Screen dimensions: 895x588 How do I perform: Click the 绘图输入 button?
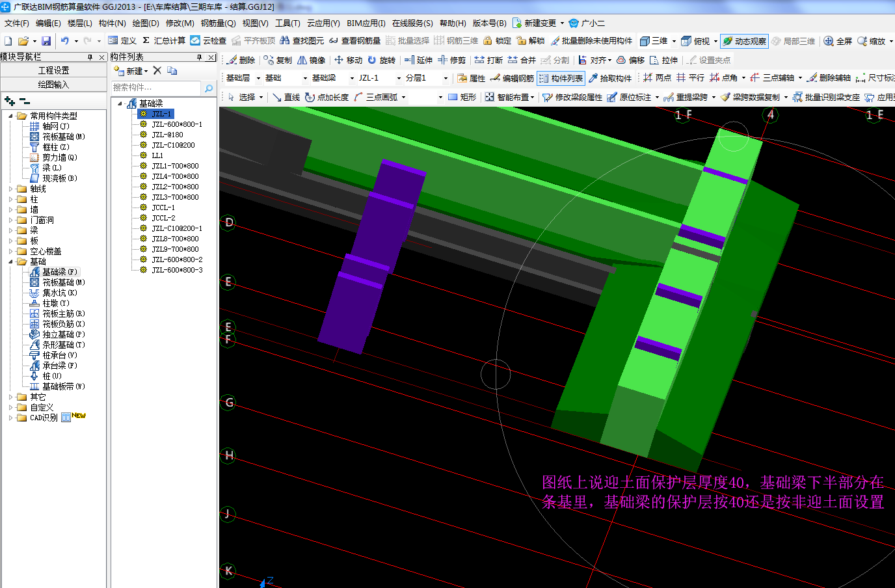click(x=53, y=85)
